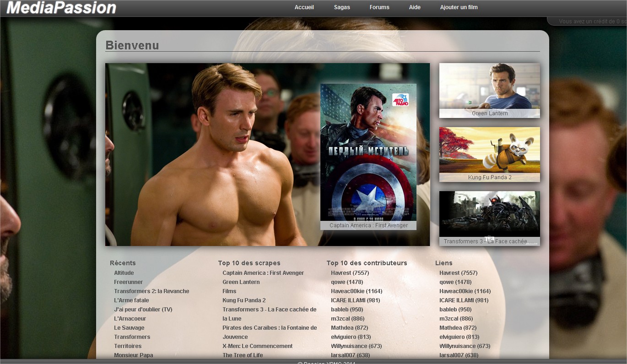
Task: Click larsal007 (638) under Liens
Action: coord(459,355)
